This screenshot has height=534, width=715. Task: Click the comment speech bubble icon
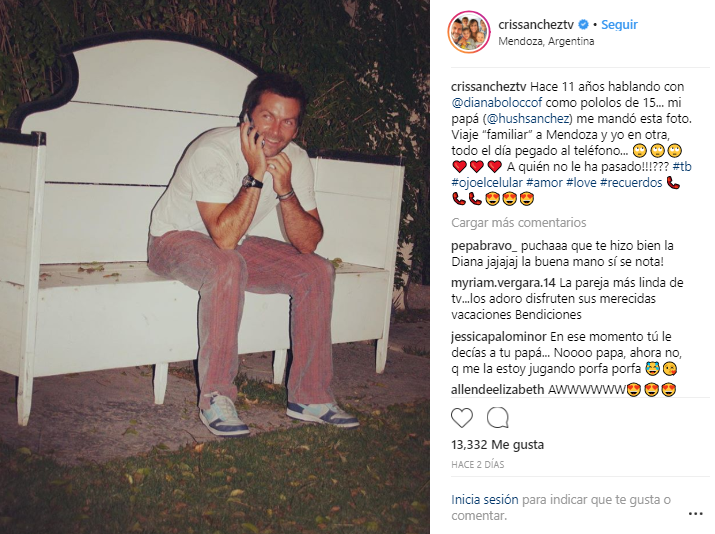tap(497, 418)
